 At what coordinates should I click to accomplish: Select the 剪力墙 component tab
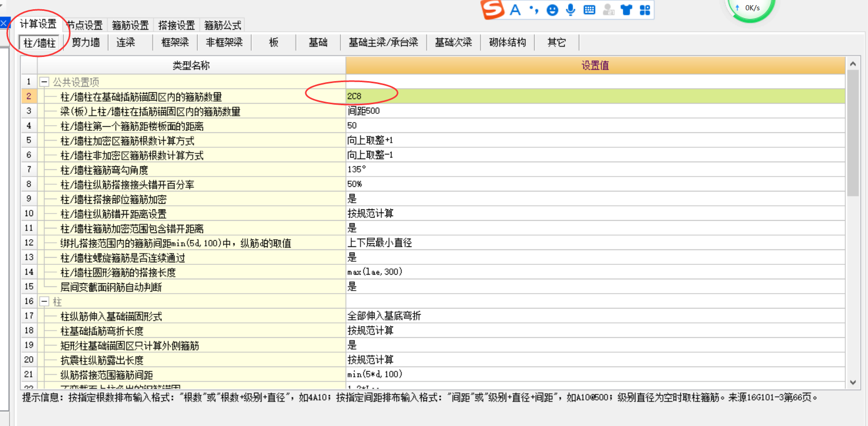tap(86, 43)
